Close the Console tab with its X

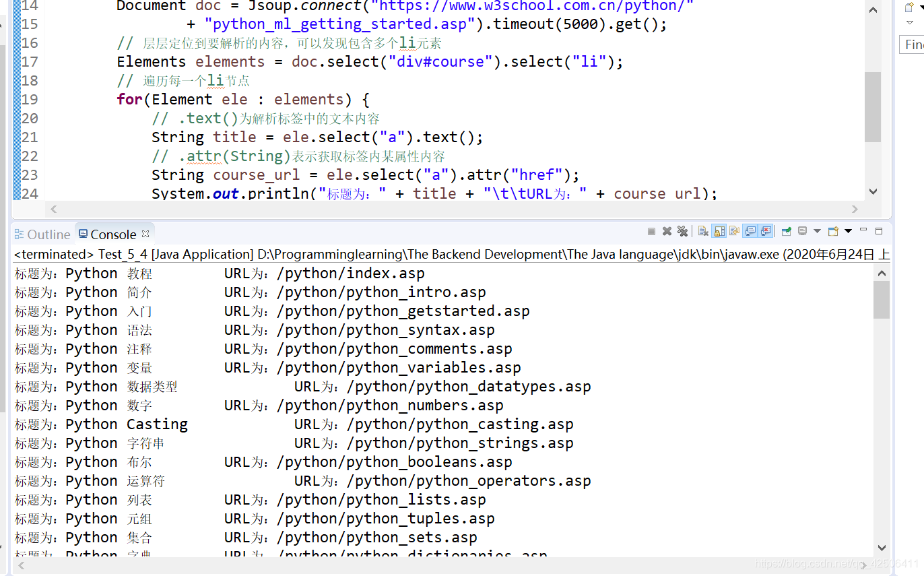[x=145, y=234]
